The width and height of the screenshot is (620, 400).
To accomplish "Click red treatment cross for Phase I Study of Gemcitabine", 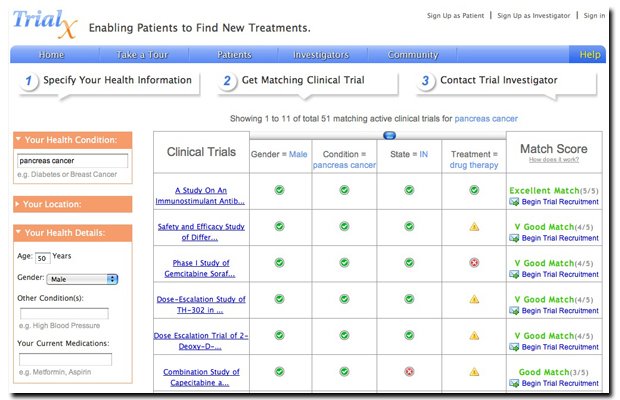I will pos(474,262).
